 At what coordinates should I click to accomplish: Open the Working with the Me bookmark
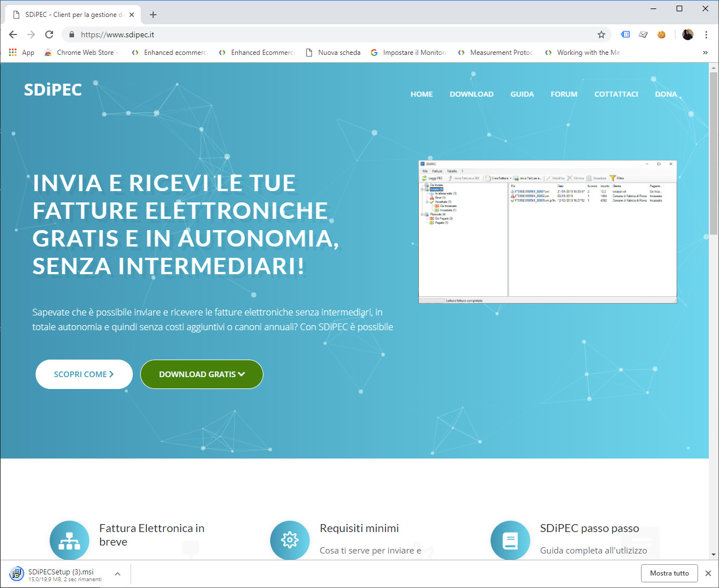[582, 53]
